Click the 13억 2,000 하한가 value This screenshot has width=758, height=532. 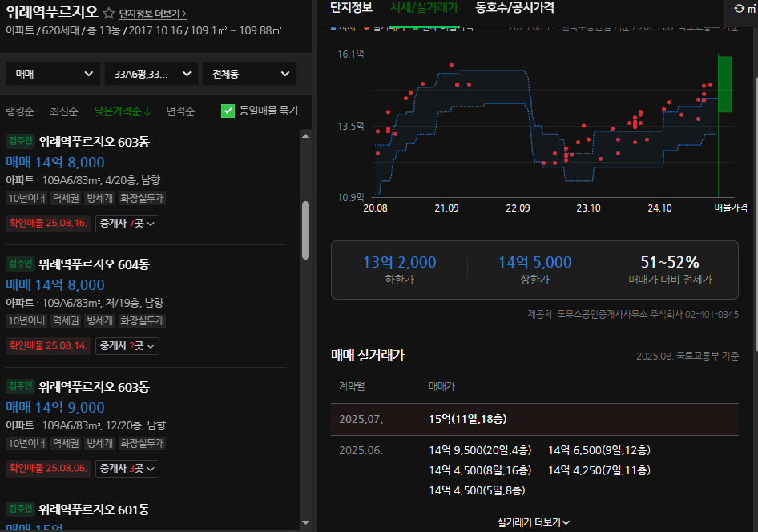click(x=399, y=262)
